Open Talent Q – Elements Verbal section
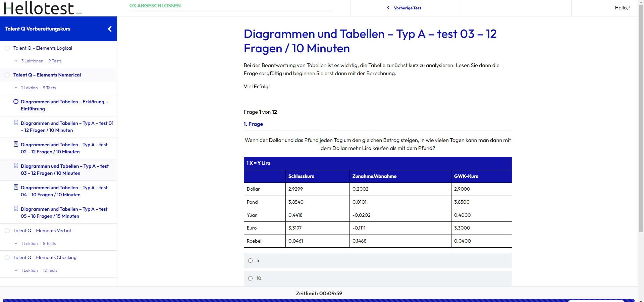The width and height of the screenshot is (644, 302). pos(42,231)
